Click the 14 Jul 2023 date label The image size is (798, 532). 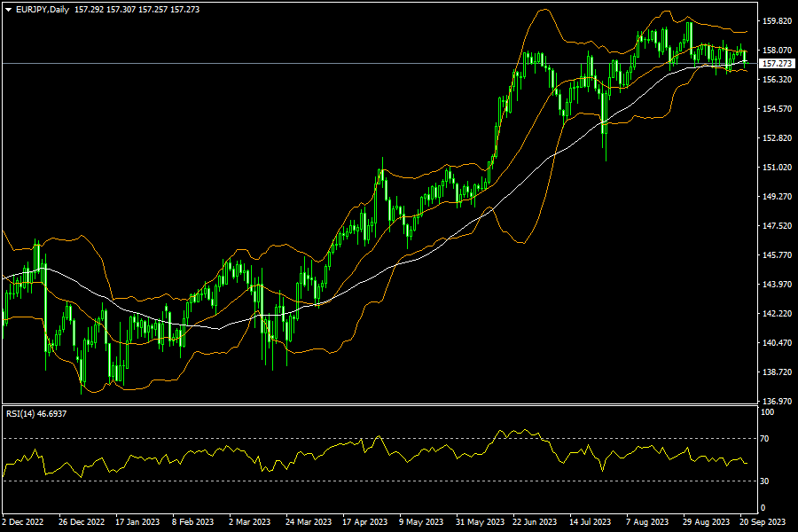[590, 522]
